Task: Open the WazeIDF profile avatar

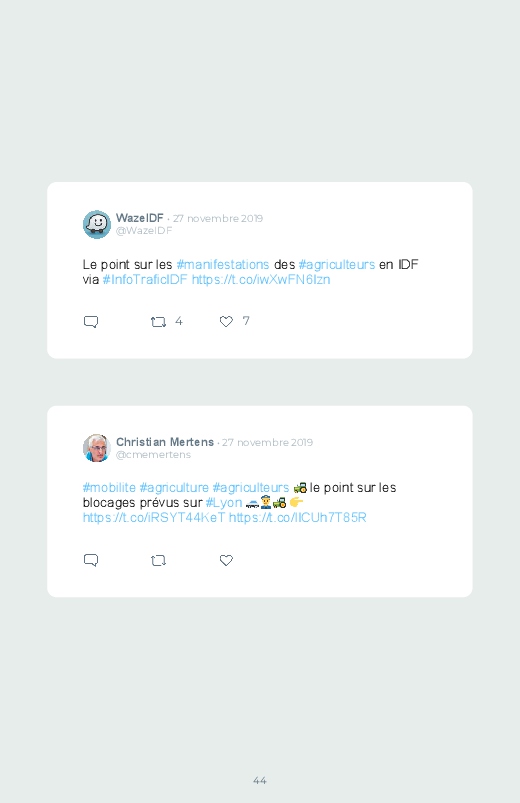Action: tap(97, 224)
